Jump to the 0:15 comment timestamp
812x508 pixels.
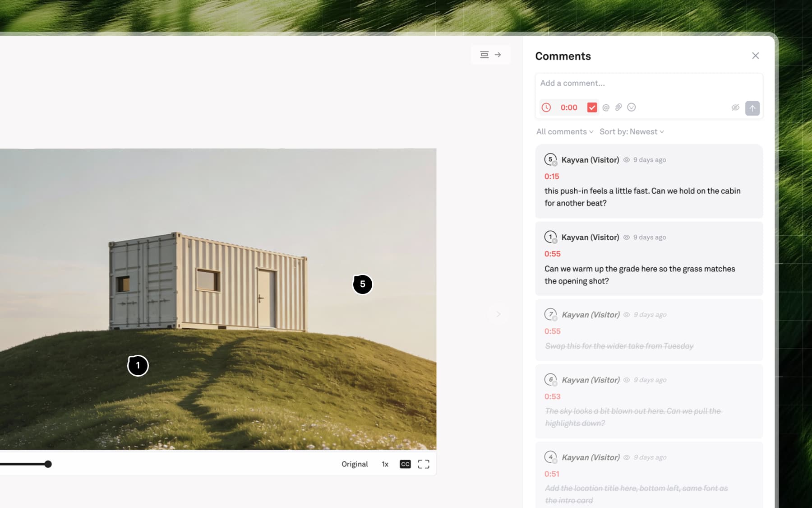click(552, 177)
